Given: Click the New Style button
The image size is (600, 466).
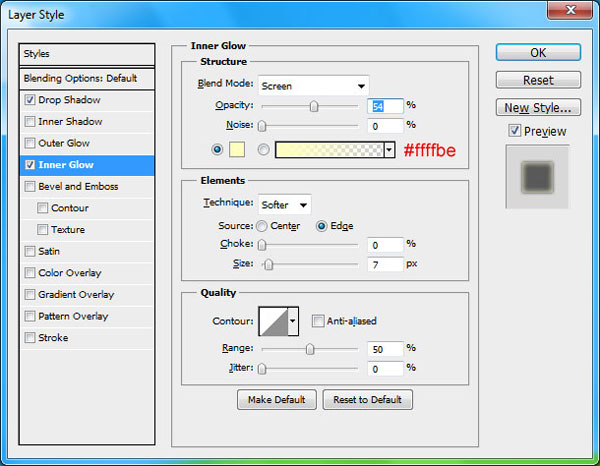Looking at the screenshot, I should [x=538, y=108].
